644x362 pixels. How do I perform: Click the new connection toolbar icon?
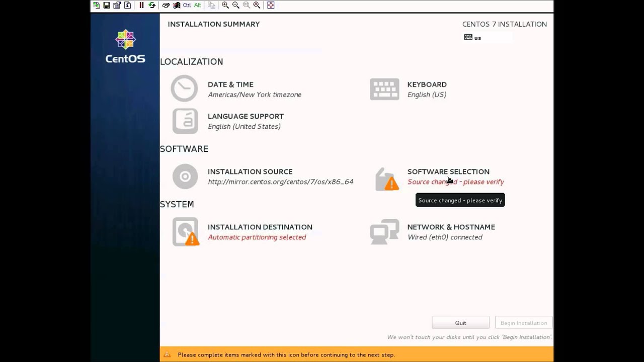click(x=96, y=5)
